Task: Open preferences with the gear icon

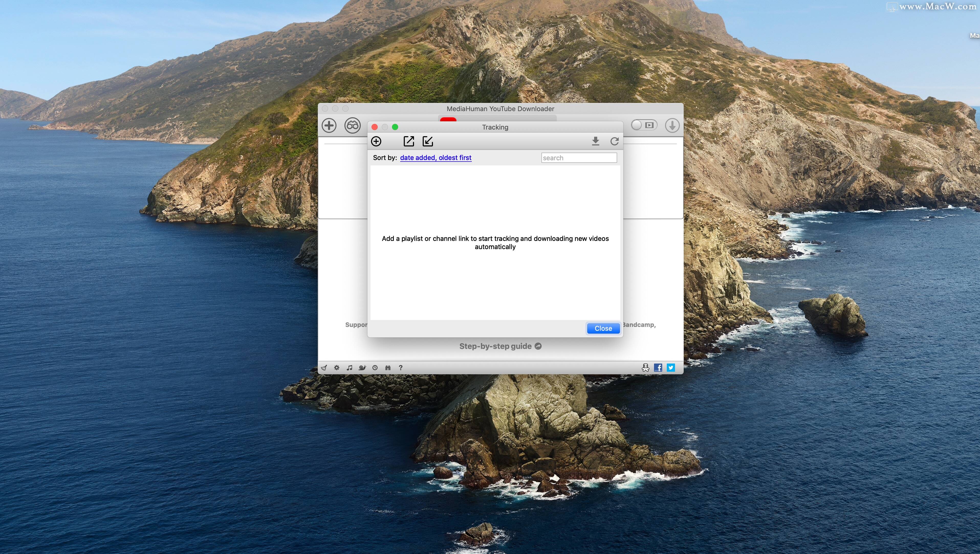Action: 336,368
